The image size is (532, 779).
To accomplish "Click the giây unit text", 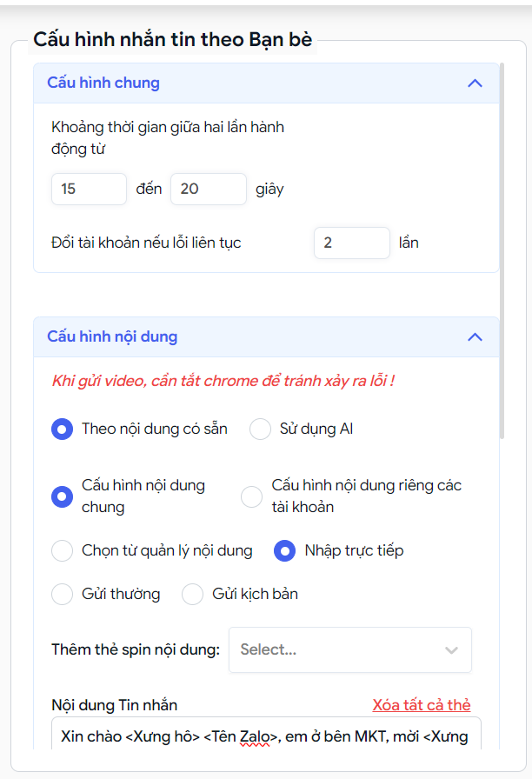I will pos(269,190).
